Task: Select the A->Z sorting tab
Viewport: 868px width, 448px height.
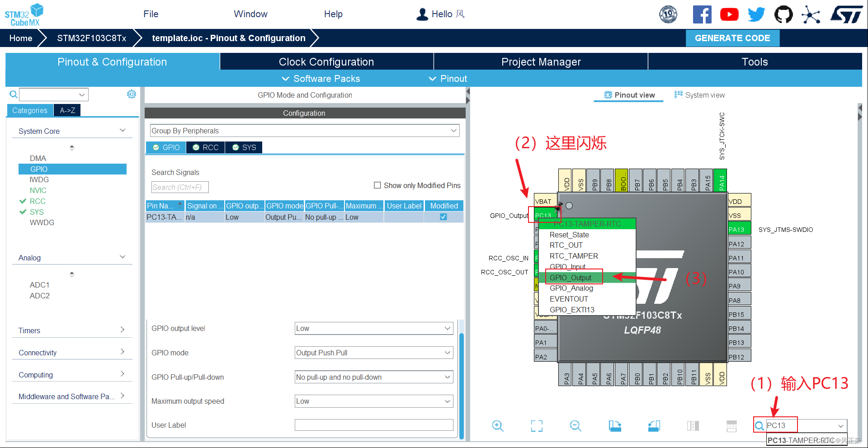Action: point(67,110)
